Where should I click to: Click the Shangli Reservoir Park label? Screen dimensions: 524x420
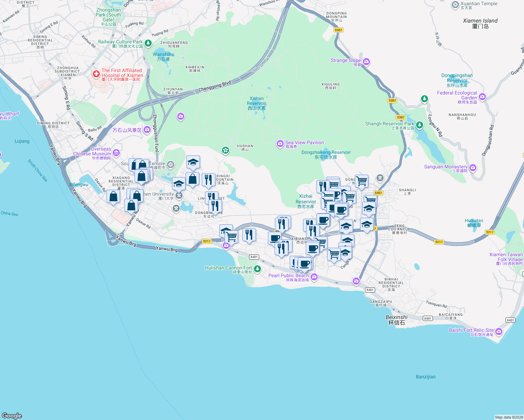pos(390,124)
